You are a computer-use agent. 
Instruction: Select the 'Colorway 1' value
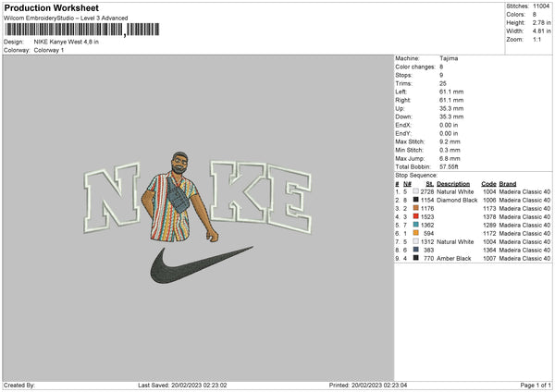49,50
